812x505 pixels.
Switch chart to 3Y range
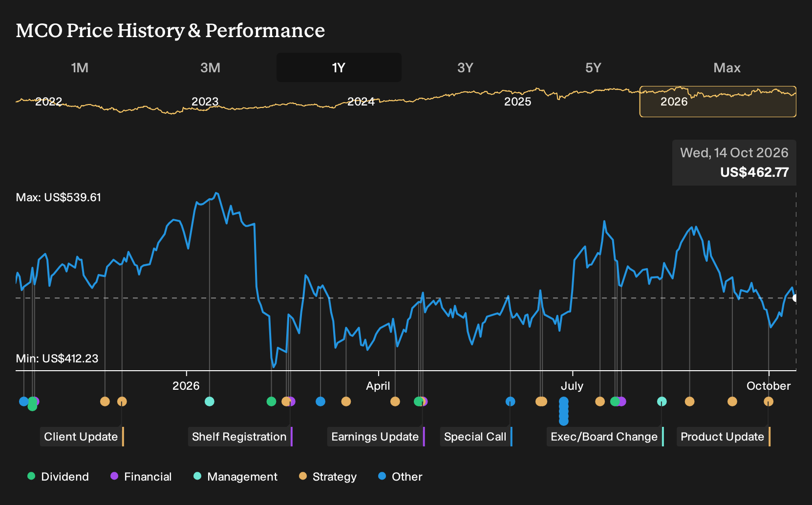click(465, 67)
